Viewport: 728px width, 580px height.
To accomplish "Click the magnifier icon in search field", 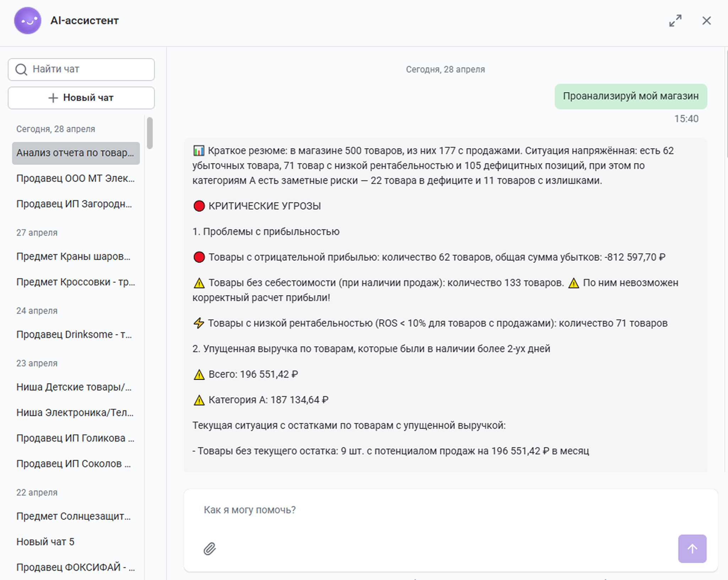I will click(21, 70).
